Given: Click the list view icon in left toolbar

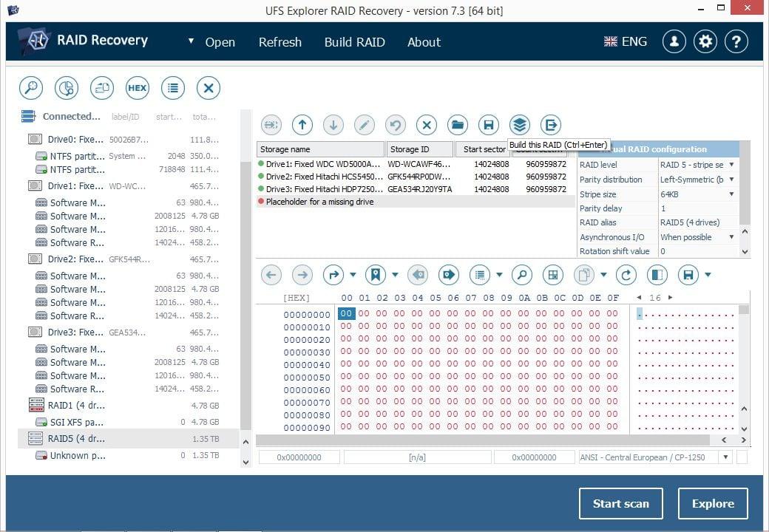Looking at the screenshot, I should click(173, 88).
